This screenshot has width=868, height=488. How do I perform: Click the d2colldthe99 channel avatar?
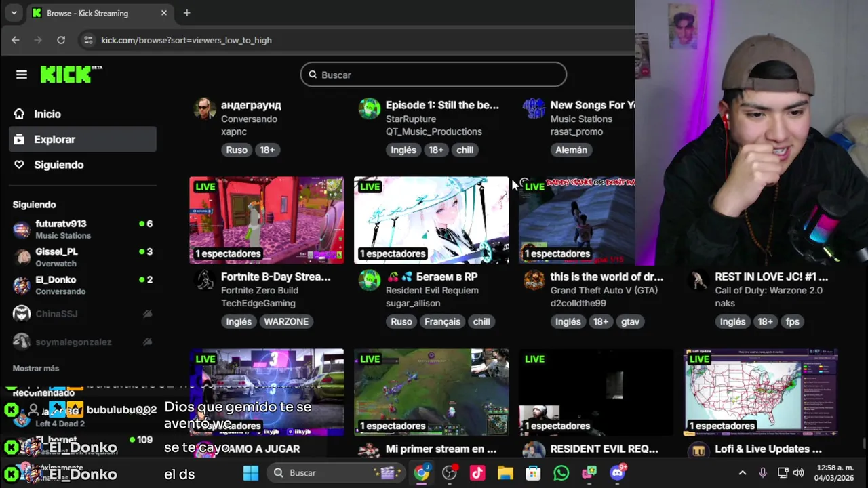534,280
